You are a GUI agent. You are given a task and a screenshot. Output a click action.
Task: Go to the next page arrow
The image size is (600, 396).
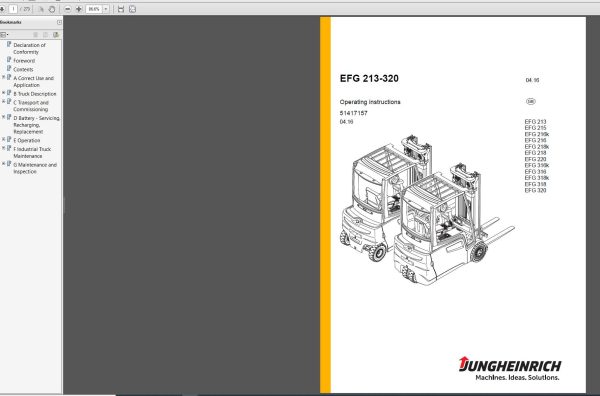2,9
